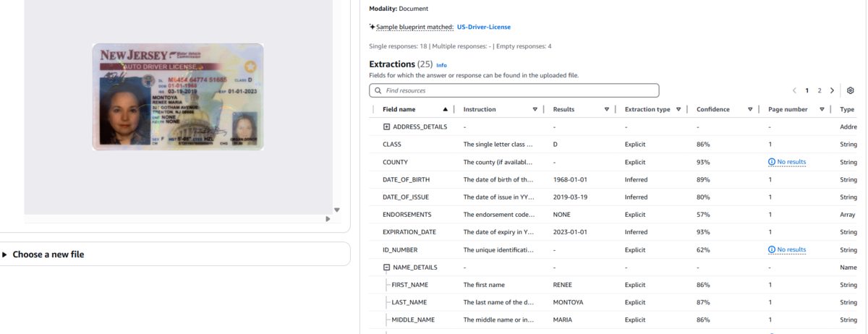Image resolution: width=868 pixels, height=334 pixels.
Task: Click the Sample blueprint matched label
Action: point(415,27)
